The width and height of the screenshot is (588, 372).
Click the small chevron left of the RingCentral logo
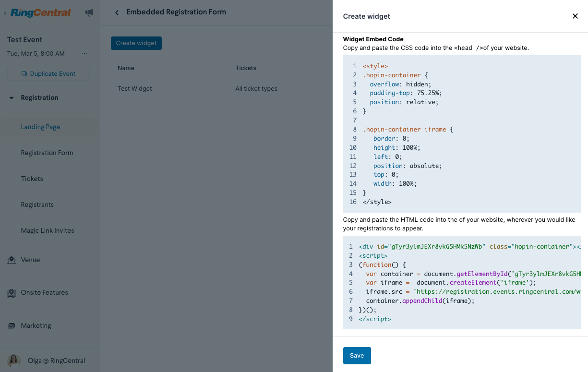click(5, 13)
